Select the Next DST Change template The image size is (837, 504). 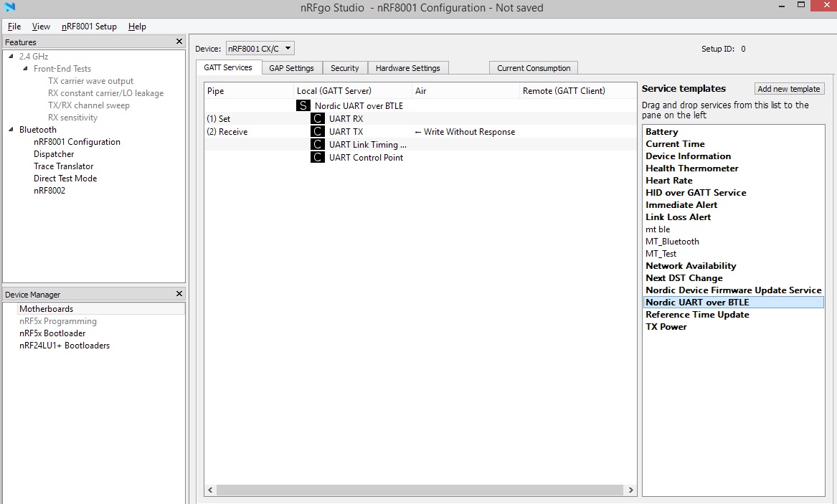(x=684, y=278)
